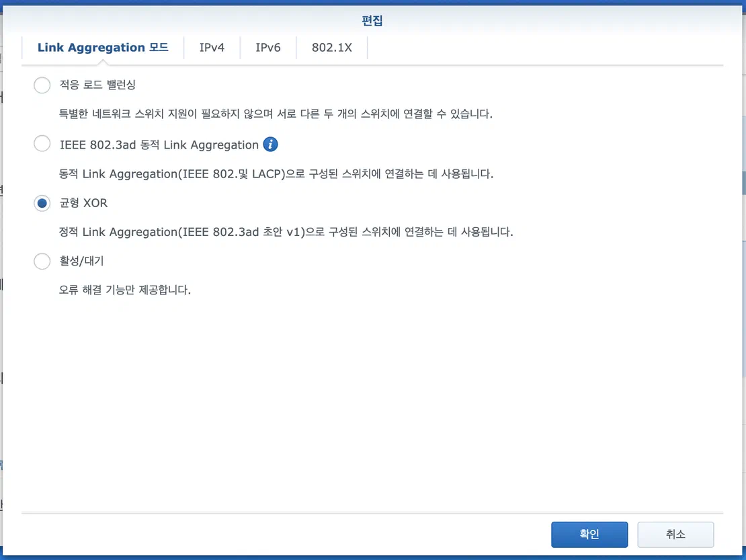Pick the 활성/대기 radio option
This screenshot has height=560, width=746.
[42, 262]
